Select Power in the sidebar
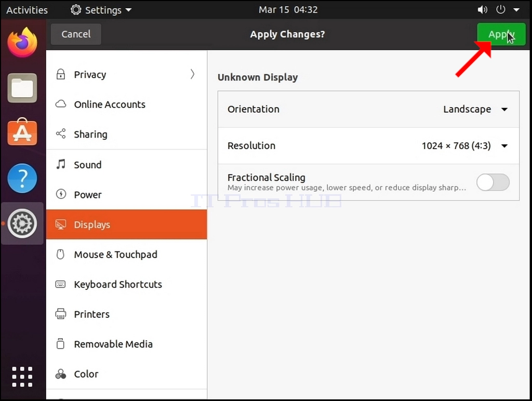The height and width of the screenshot is (401, 532). [127, 194]
